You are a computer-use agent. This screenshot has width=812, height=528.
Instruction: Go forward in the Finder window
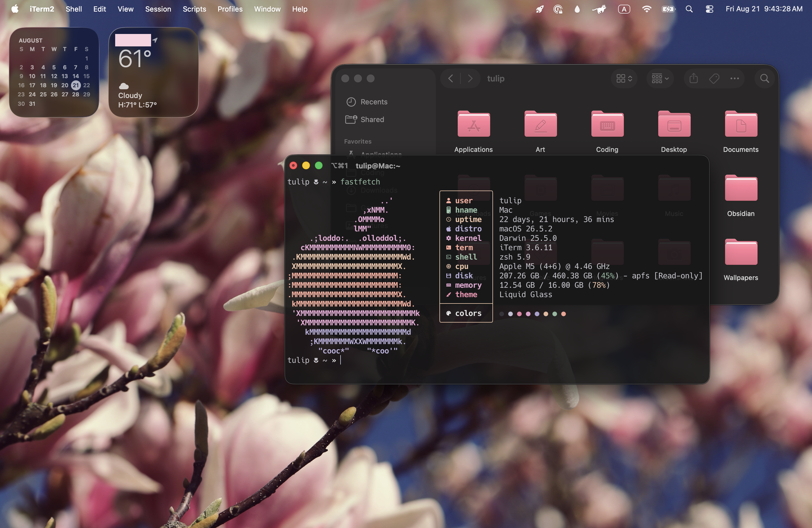coord(470,78)
